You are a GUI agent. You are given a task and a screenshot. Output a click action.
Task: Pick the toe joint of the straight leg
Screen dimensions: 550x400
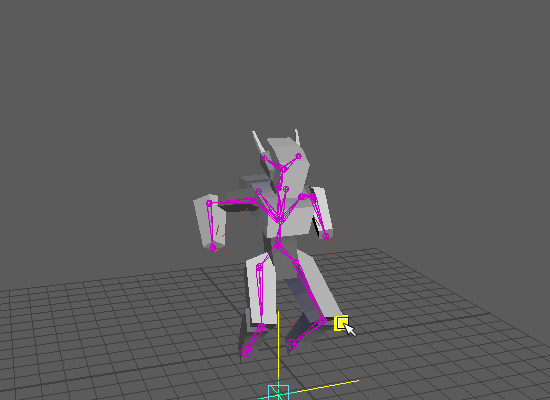pyautogui.click(x=247, y=351)
